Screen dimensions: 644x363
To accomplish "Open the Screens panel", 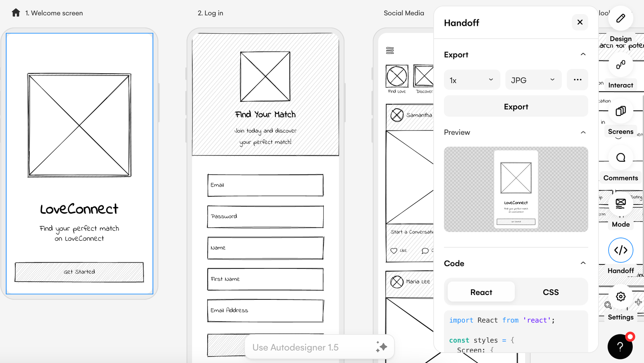I will (x=620, y=111).
